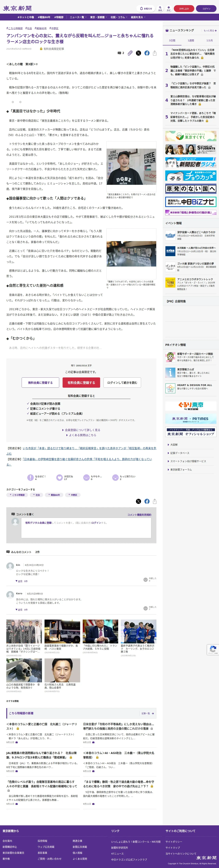The height and width of the screenshot is (868, 219).
Task: React with なるほど！ exclamation icon
Action: click(x=30, y=477)
